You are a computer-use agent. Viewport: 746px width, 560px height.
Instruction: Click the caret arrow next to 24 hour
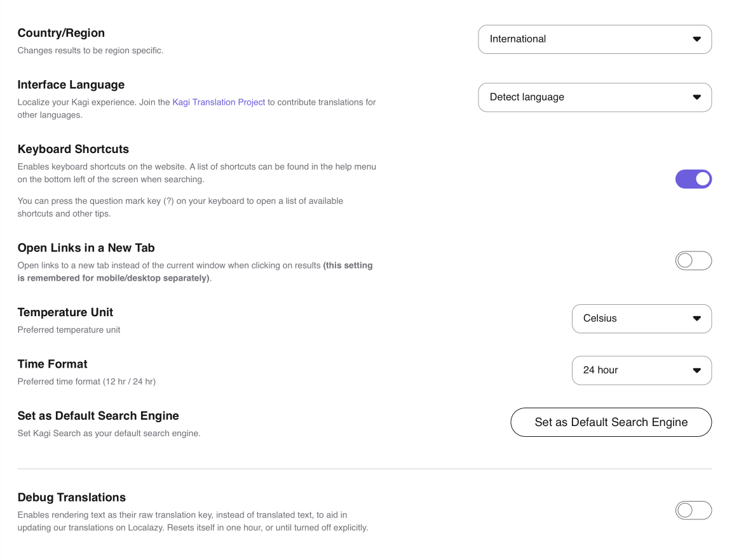coord(696,371)
